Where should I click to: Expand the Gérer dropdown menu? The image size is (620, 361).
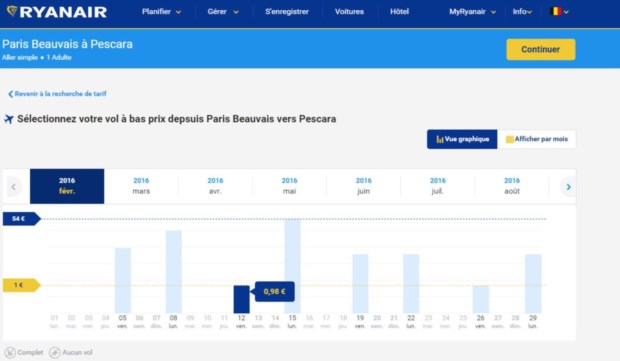point(223,11)
